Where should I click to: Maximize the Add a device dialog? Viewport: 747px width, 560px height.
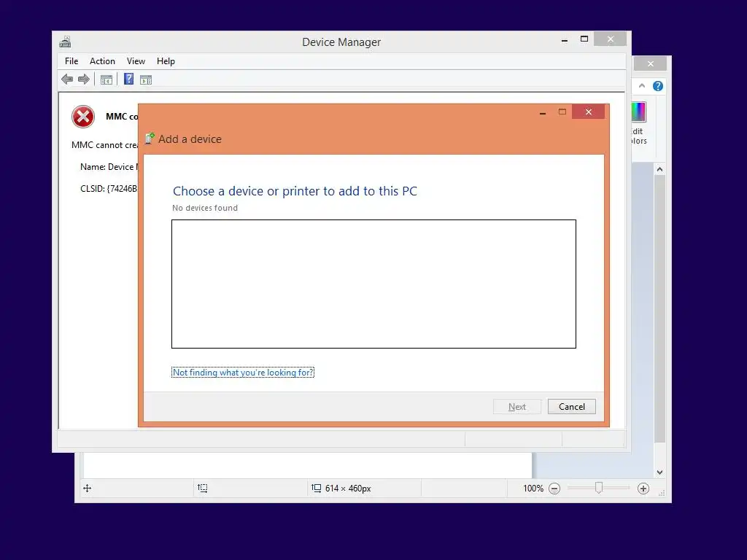coord(562,112)
